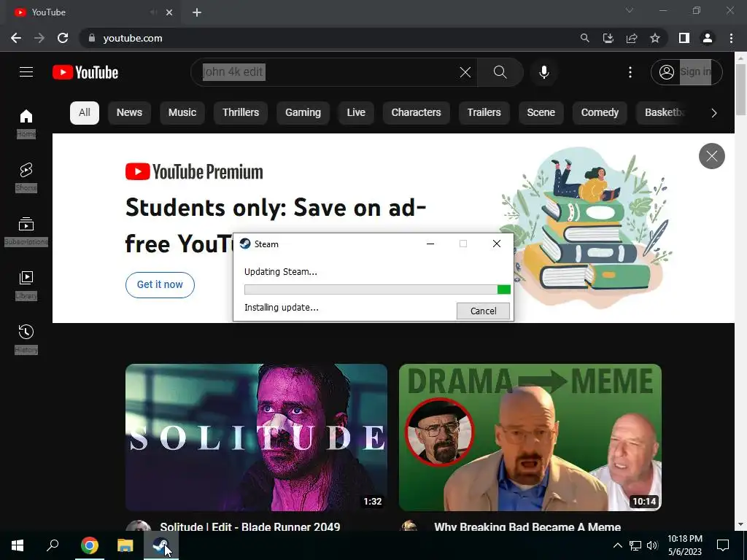Click the Steam icon in dialog title
The width and height of the screenshot is (747, 560).
245,244
